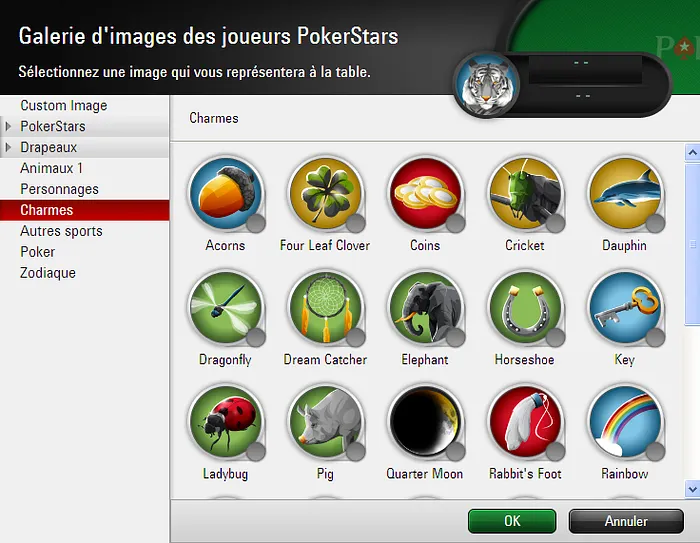Screen dimensions: 700x543
Task: Click the Quarter Moon label
Action: [425, 474]
